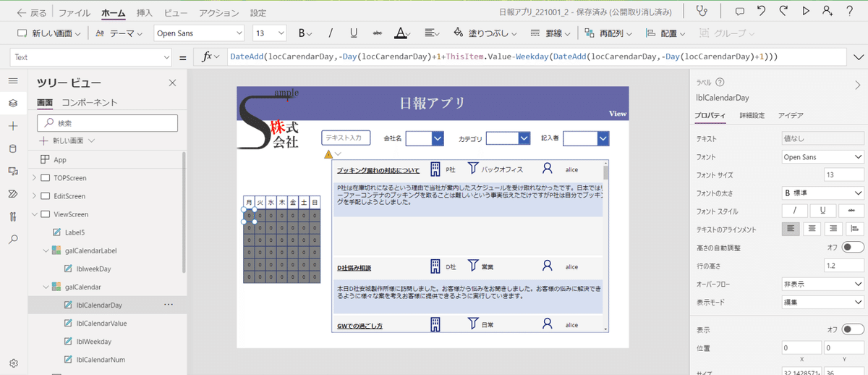Undo the last action
The image size is (868, 375).
point(761,12)
